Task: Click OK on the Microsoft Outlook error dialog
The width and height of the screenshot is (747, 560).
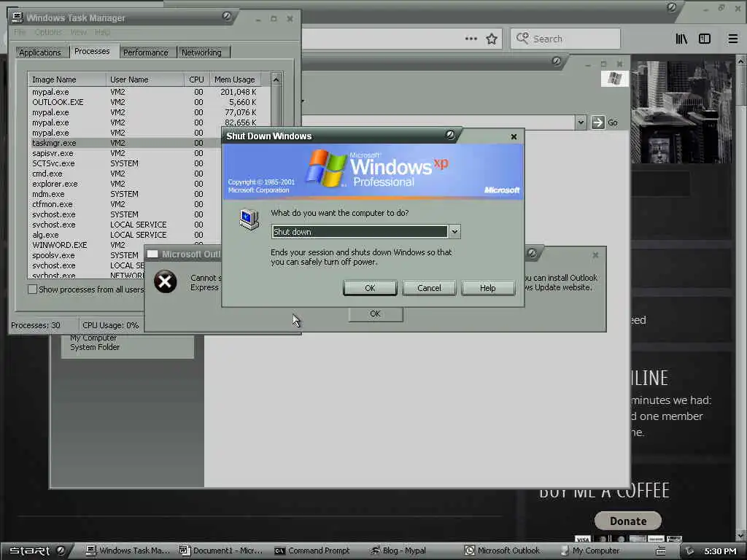Action: 376,314
